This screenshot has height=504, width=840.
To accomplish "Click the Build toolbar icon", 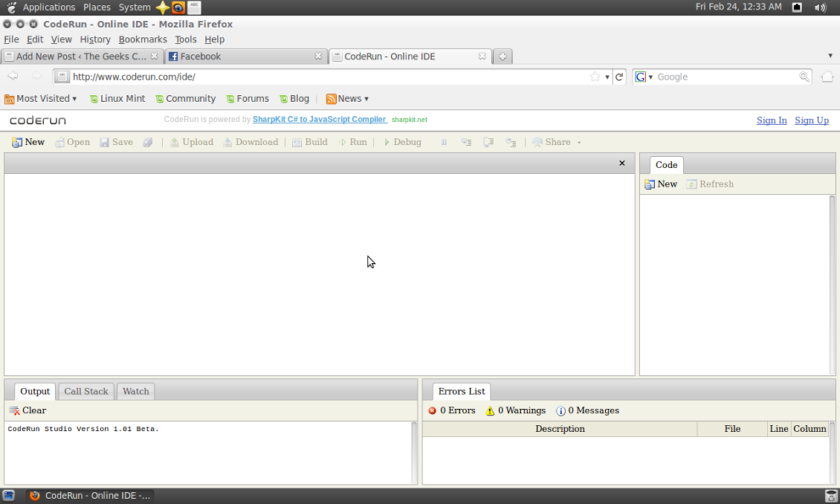I will tap(310, 143).
